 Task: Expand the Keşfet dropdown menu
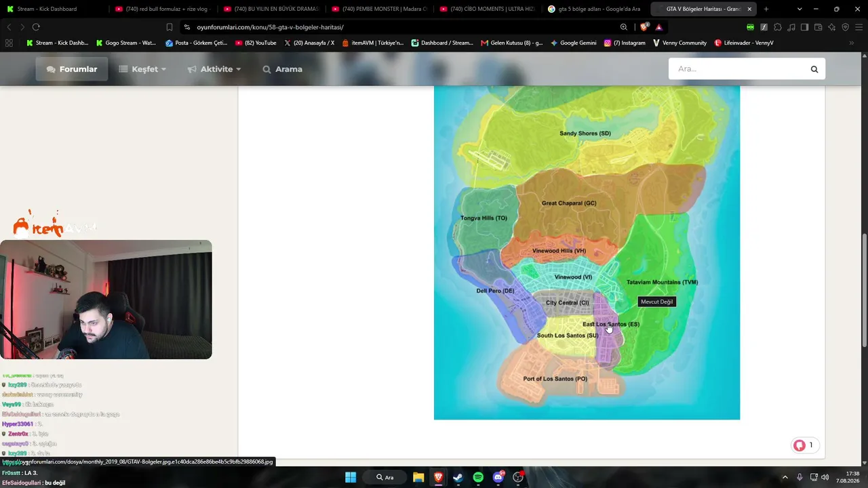[142, 69]
